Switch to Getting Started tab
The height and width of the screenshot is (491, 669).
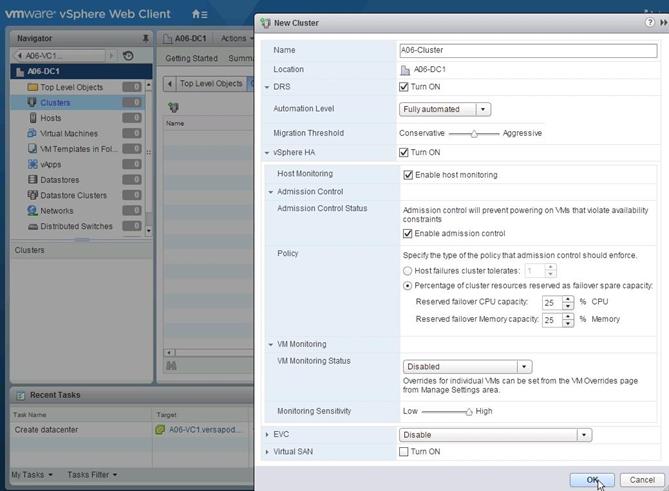click(191, 58)
